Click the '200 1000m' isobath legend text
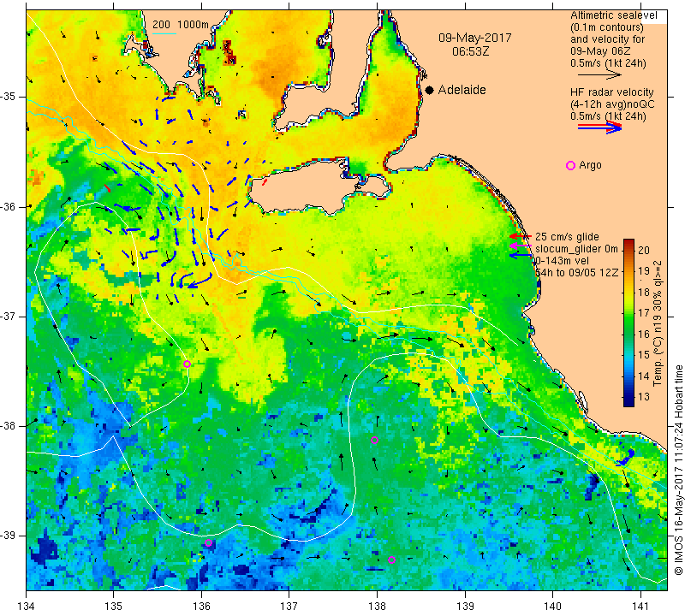The height and width of the screenshot is (616, 685). coord(181,25)
